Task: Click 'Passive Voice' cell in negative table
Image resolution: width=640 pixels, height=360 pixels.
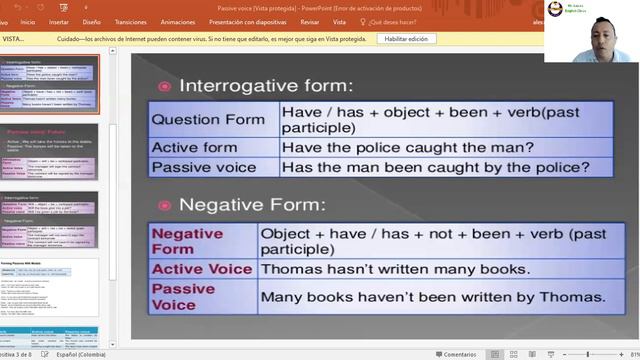Action: pyautogui.click(x=203, y=297)
